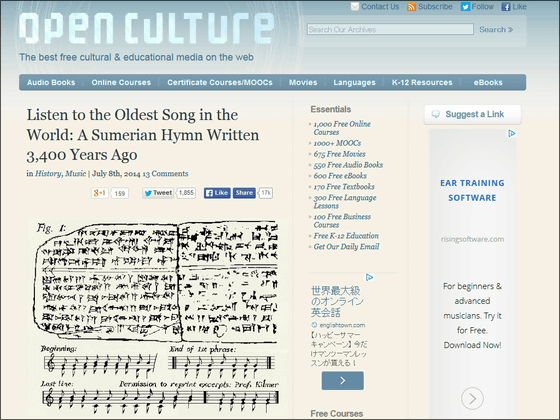Screen dimensions: 560x420
Task: Click the Free Courses heading
Action: click(337, 414)
